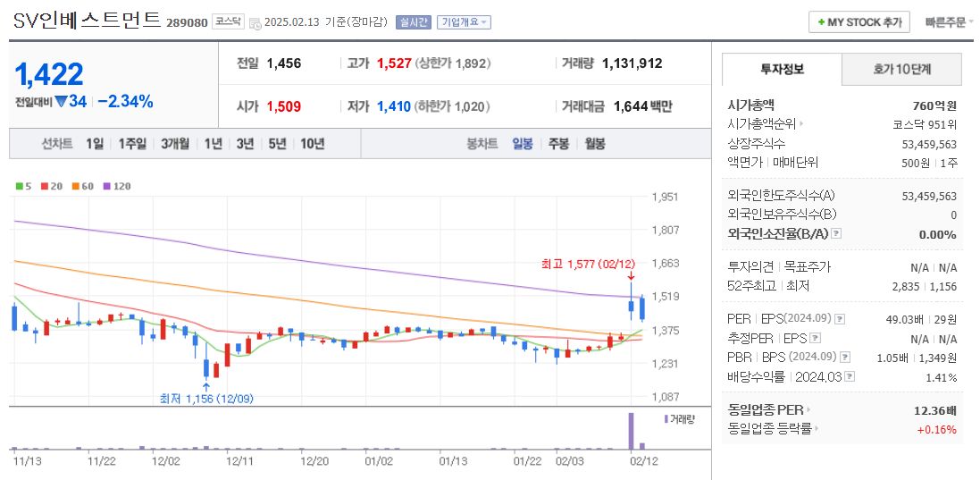Image resolution: width=980 pixels, height=480 pixels.
Task: Open the 추정PER EPS help icon
Action: [815, 338]
